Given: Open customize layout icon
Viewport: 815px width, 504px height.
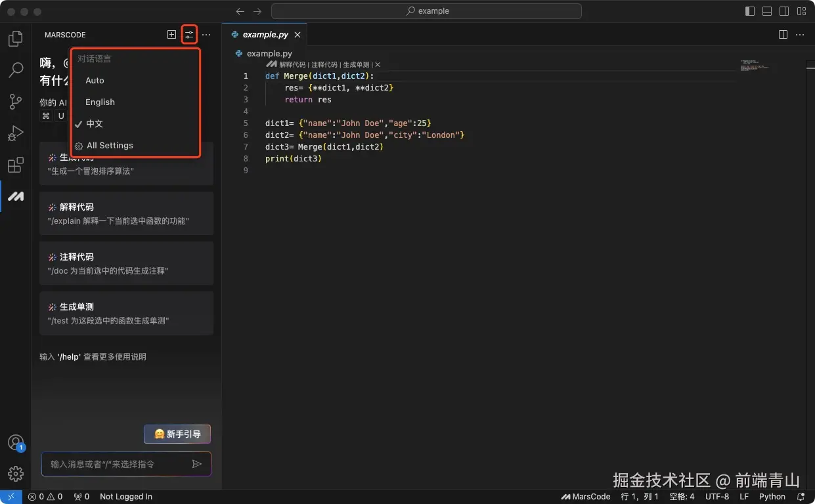Looking at the screenshot, I should [801, 11].
